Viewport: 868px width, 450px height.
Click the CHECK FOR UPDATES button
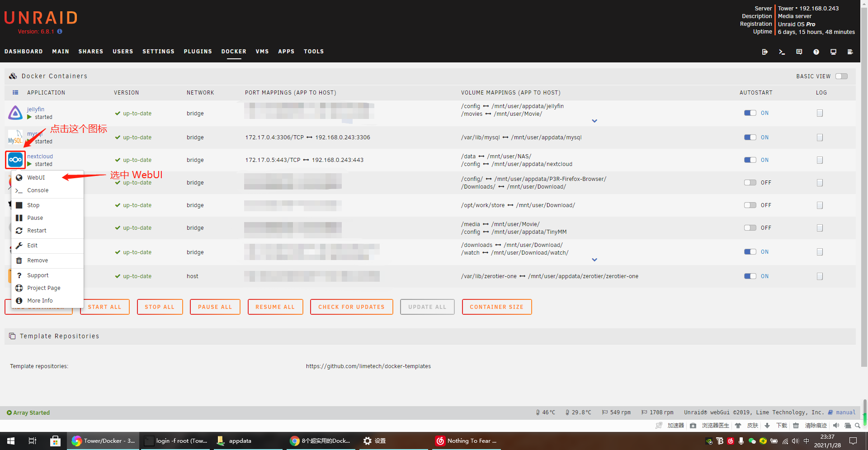coord(351,307)
